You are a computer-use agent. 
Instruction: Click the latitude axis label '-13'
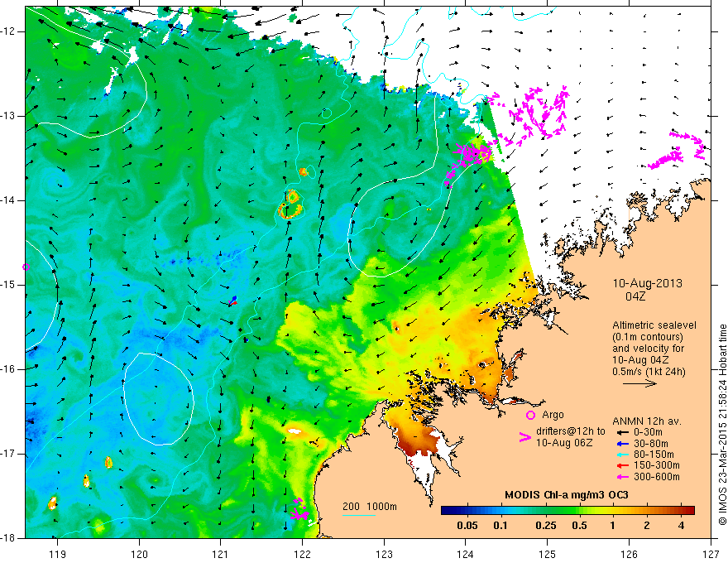[x=8, y=116]
